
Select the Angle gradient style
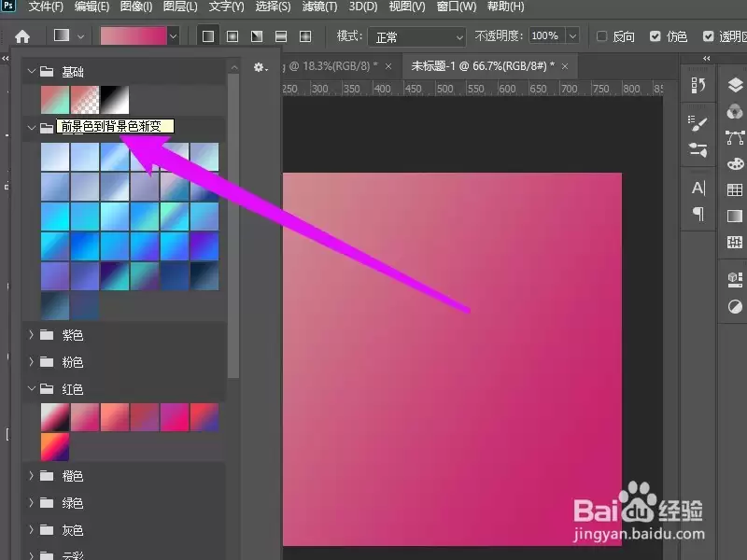(x=257, y=36)
